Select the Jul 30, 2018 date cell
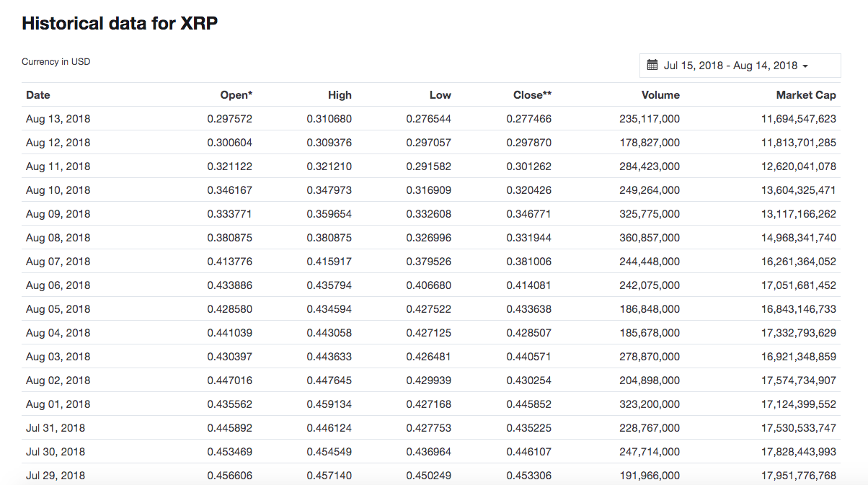 pos(56,452)
